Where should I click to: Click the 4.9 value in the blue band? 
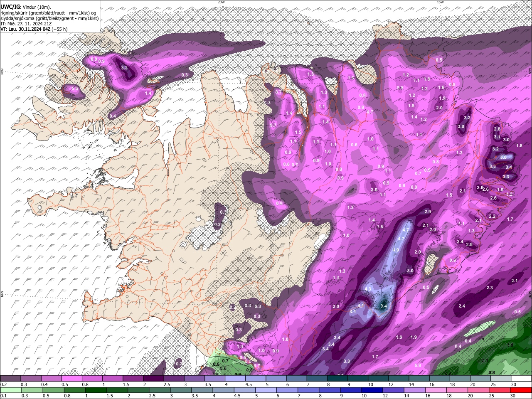(x=396, y=250)
